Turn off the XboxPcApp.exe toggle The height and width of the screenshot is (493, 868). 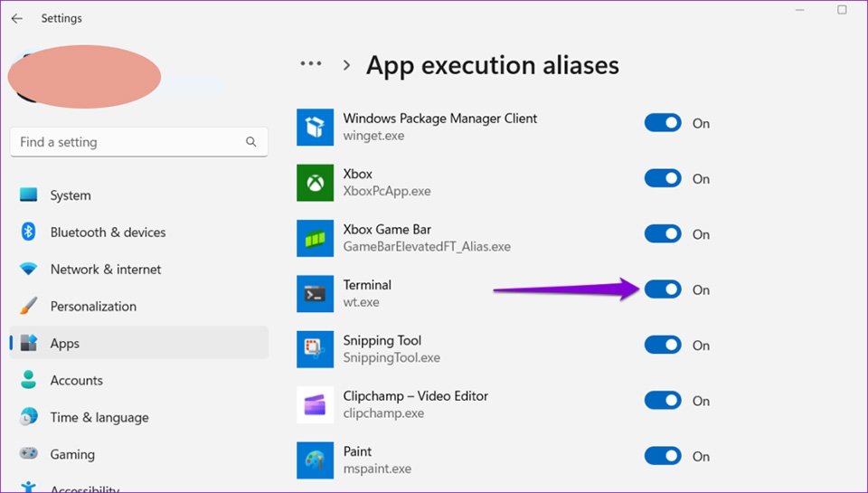click(663, 178)
